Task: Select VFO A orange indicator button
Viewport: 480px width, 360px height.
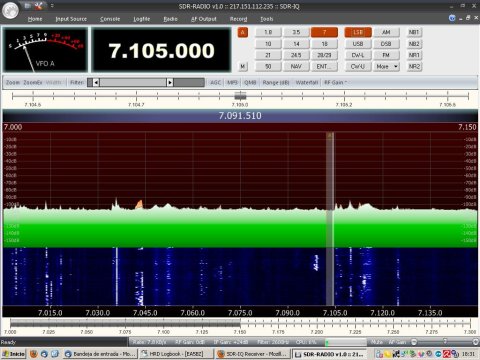Action: point(243,32)
